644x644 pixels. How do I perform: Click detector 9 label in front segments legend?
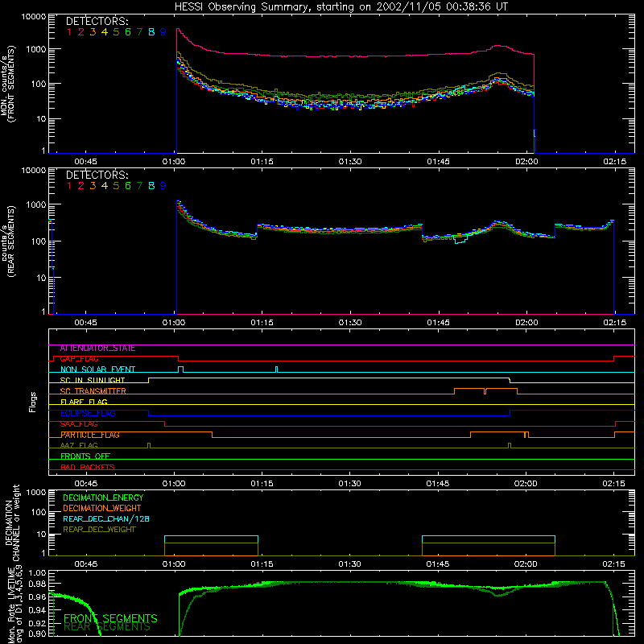(163, 32)
